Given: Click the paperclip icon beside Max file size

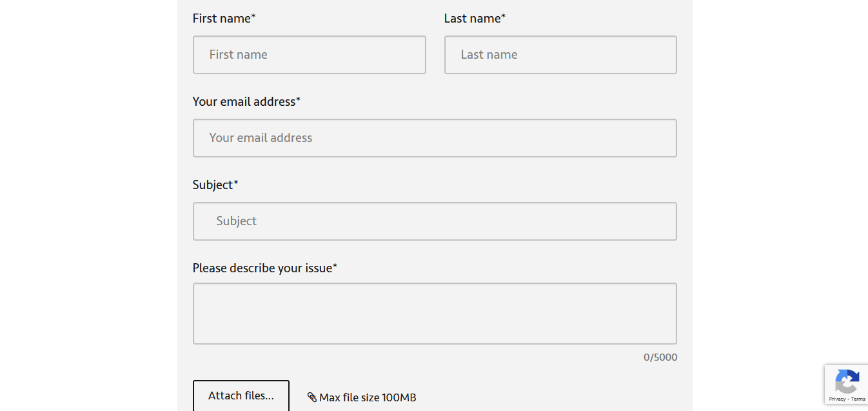Looking at the screenshot, I should (312, 397).
